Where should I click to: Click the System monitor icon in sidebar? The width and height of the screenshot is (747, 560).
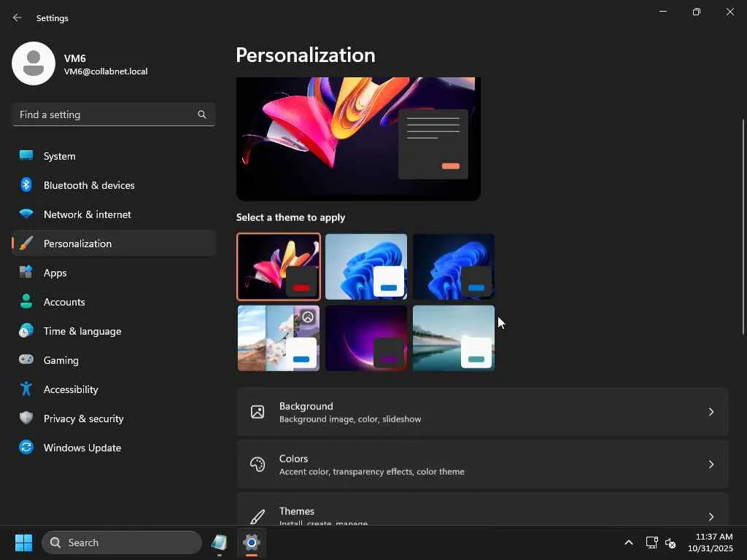point(26,156)
